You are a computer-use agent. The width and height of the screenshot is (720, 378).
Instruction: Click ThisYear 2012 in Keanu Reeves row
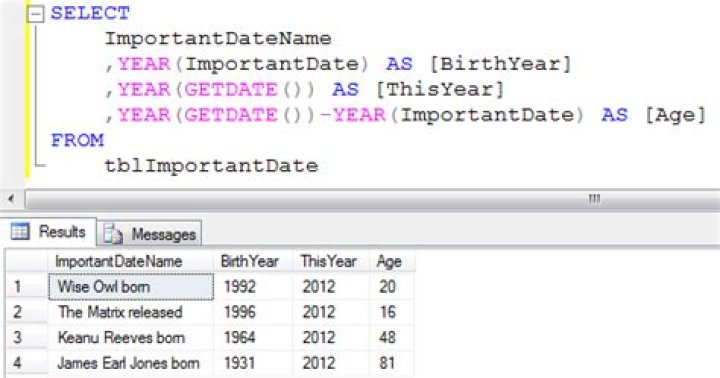coord(319,338)
